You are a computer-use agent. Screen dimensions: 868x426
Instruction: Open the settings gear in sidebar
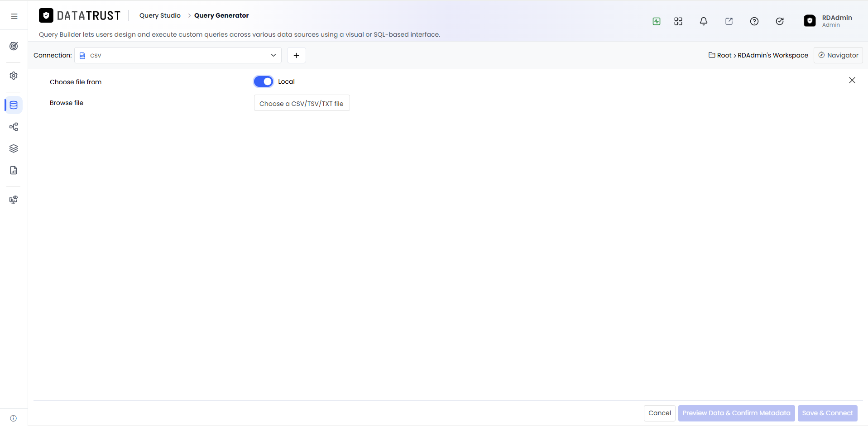pos(14,76)
